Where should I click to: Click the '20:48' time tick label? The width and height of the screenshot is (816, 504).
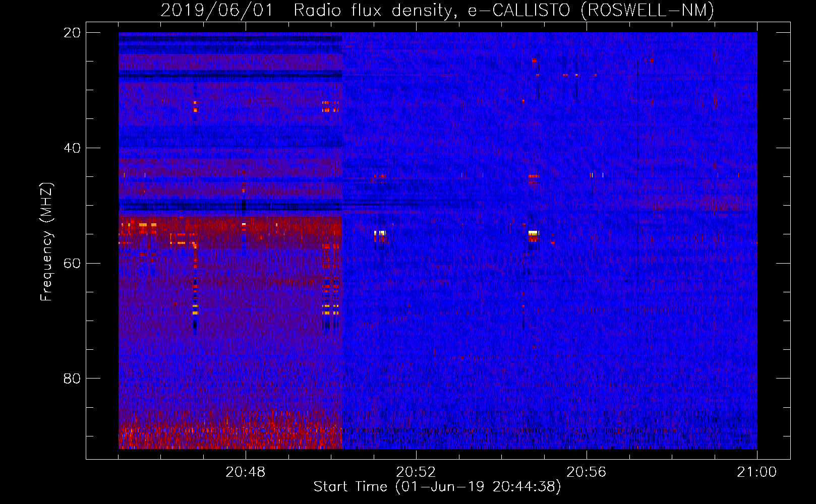[246, 472]
